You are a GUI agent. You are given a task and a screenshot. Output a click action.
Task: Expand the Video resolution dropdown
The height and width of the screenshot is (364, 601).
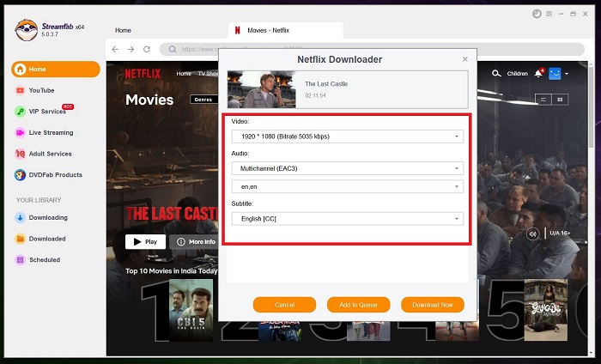pyautogui.click(x=347, y=136)
